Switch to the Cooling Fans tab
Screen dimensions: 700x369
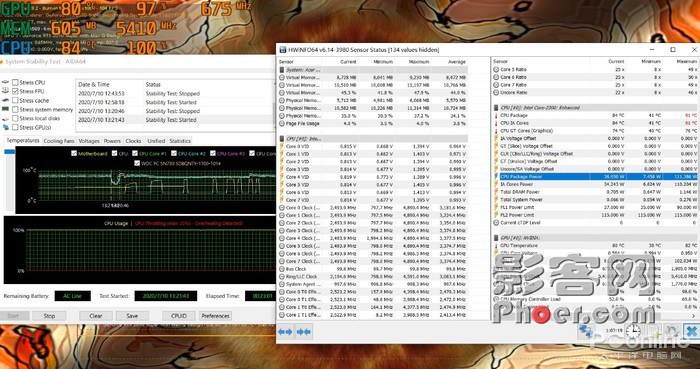point(59,141)
